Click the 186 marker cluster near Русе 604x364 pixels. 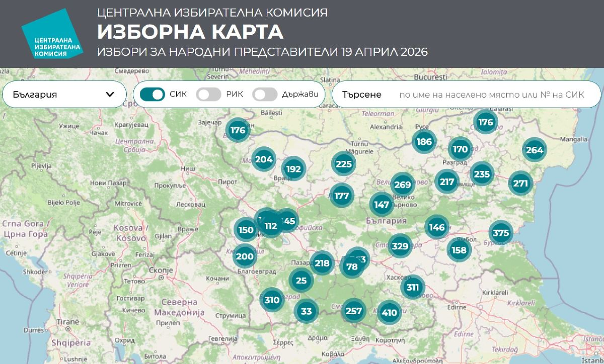coord(425,141)
